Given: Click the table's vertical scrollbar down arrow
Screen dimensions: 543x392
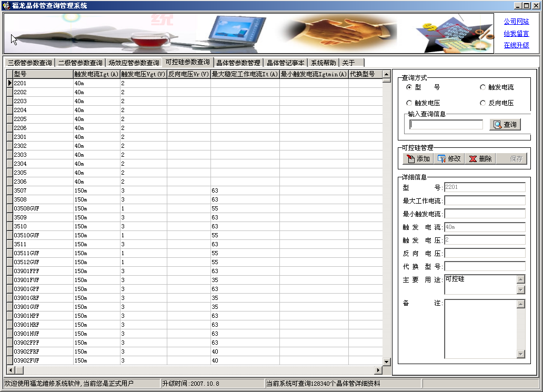Looking at the screenshot, I should pos(387,361).
